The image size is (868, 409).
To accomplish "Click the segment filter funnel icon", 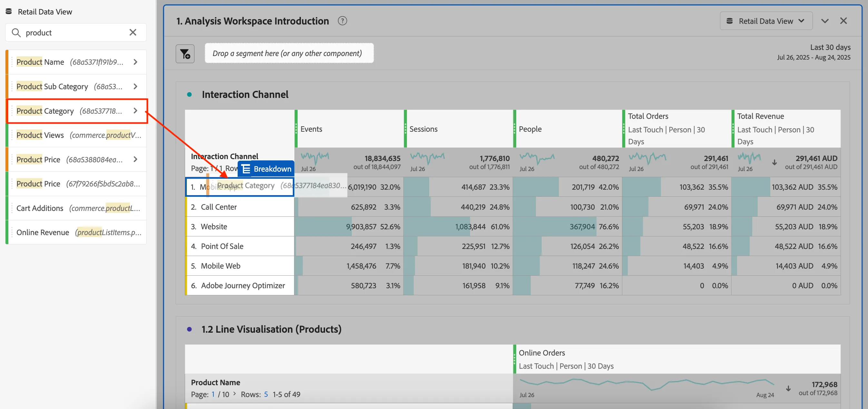I will 185,53.
